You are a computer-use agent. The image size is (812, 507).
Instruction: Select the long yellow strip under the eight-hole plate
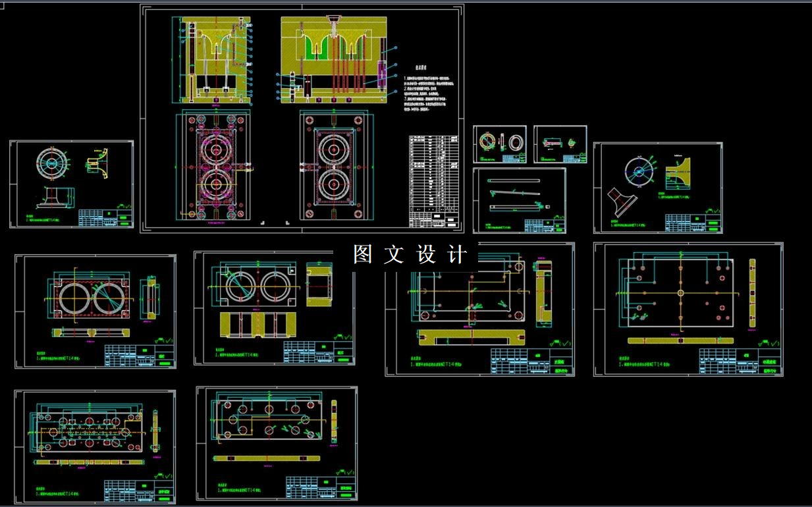point(266,458)
